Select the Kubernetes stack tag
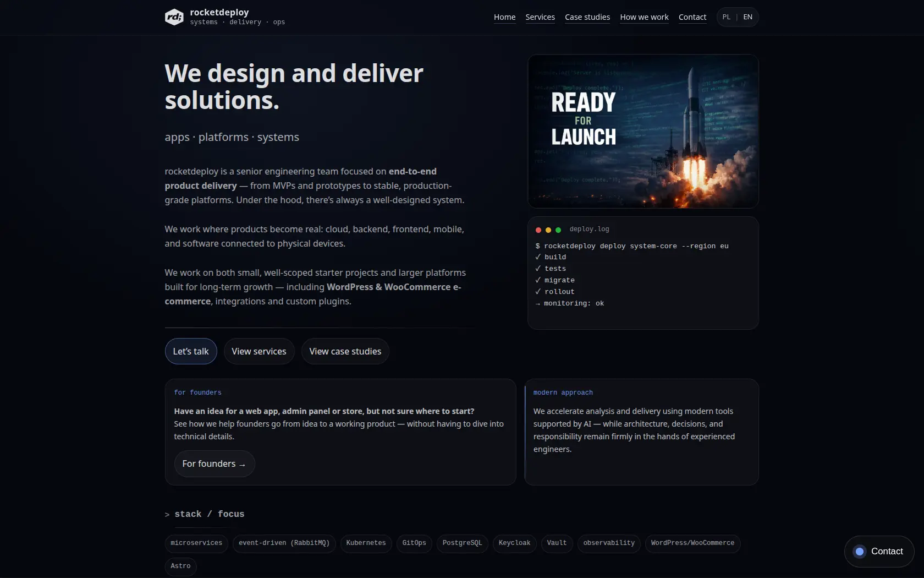This screenshot has height=578, width=924. [366, 543]
